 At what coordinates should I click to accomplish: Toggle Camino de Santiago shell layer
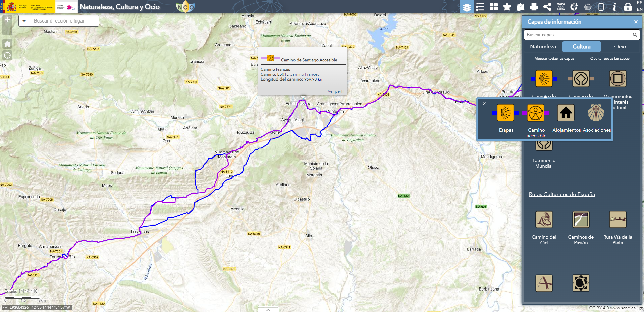pyautogui.click(x=544, y=79)
